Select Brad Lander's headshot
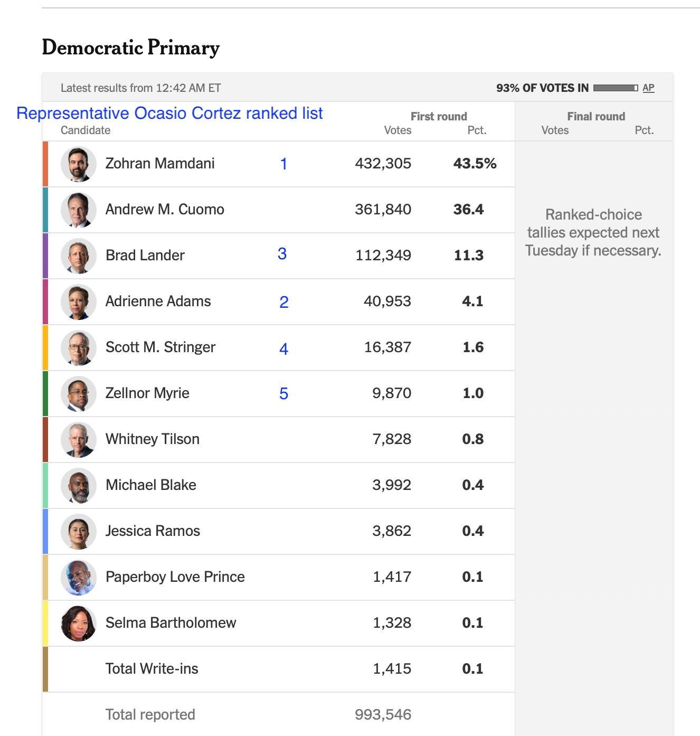 pos(79,256)
